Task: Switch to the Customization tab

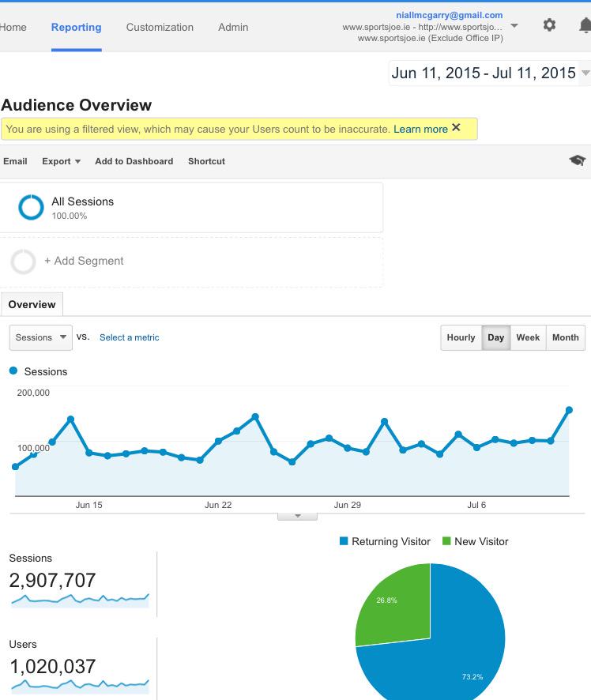Action: pyautogui.click(x=160, y=27)
